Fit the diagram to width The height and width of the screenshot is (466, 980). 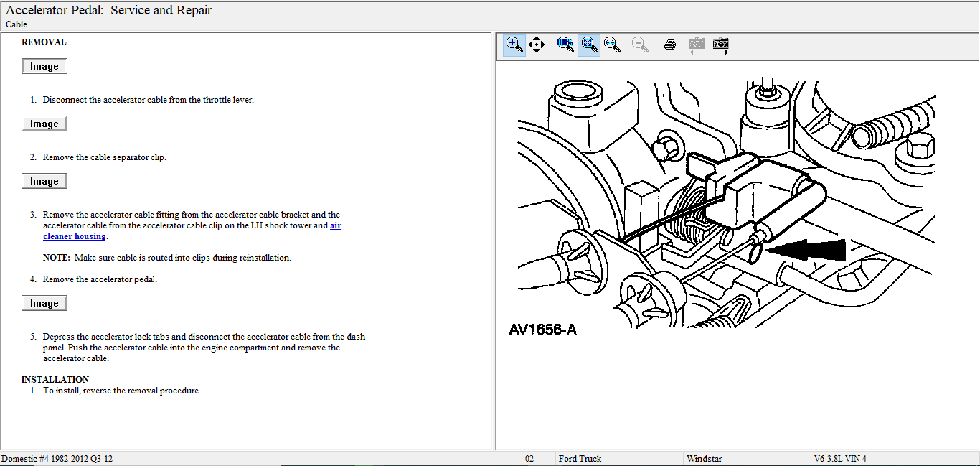[612, 45]
